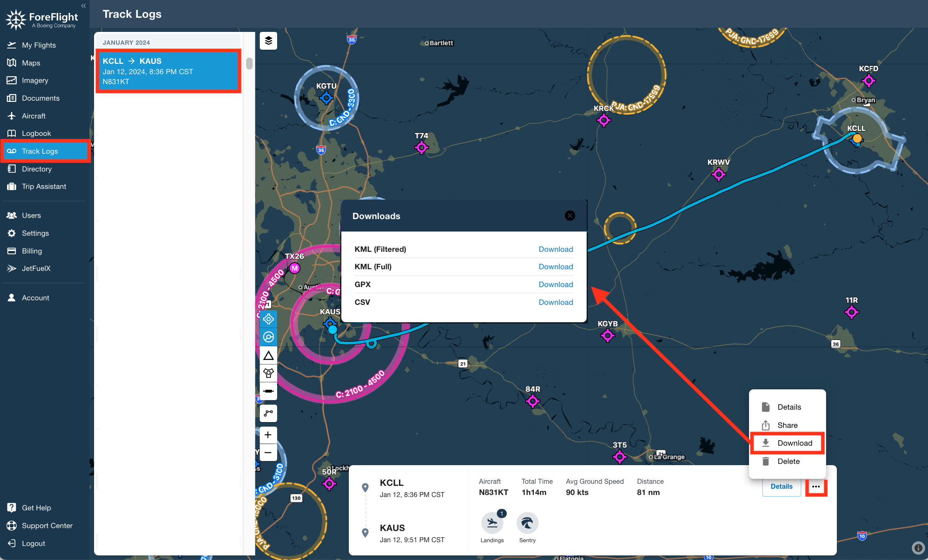
Task: Download the CSV file
Action: tap(556, 302)
